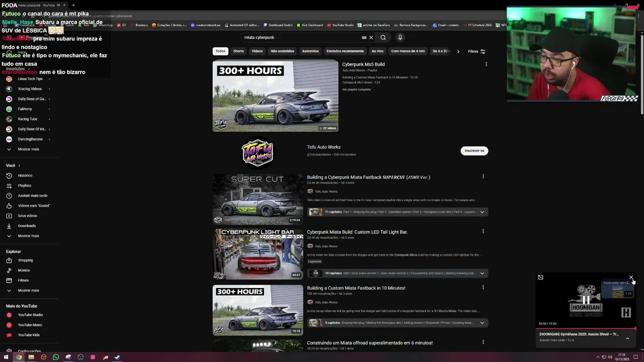The width and height of the screenshot is (644, 362).
Task: Expand the 19 capítulos chapter list
Action: pos(482,274)
